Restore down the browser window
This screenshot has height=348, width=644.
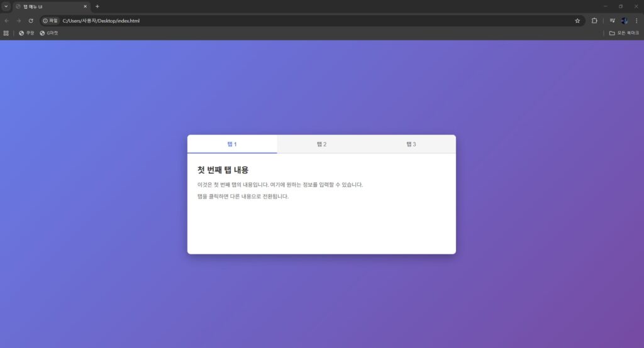621,6
